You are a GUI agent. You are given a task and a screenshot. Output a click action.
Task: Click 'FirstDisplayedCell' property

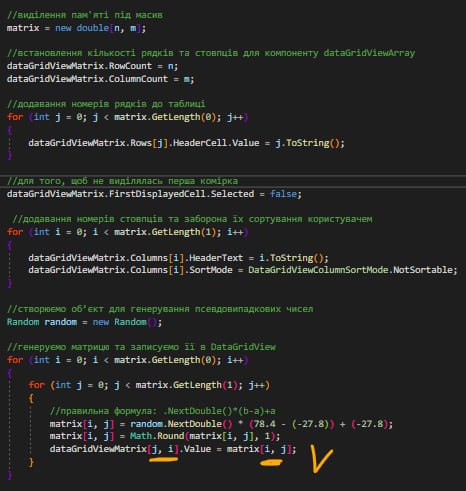[x=157, y=194]
